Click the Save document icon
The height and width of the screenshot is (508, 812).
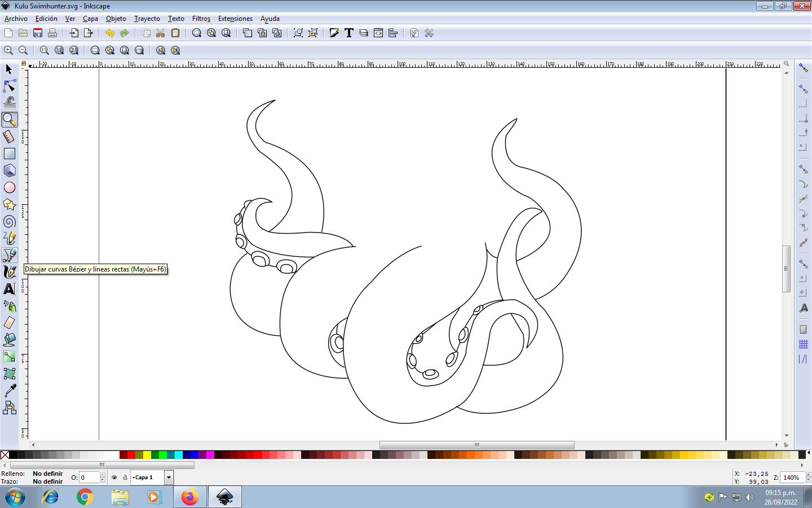tap(38, 33)
